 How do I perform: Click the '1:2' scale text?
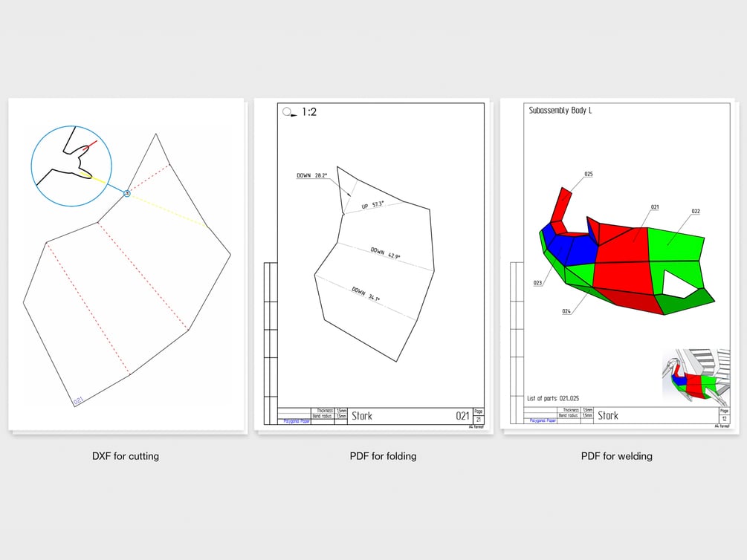(x=309, y=112)
